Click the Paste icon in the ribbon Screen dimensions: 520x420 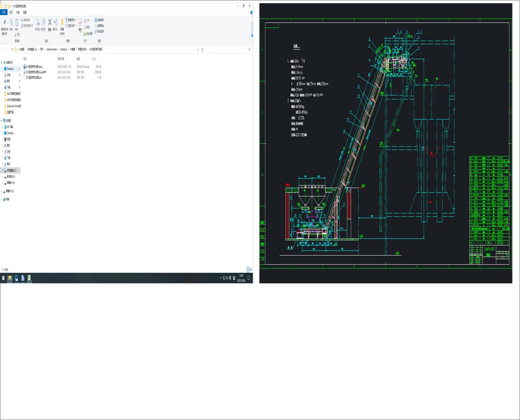click(x=17, y=23)
